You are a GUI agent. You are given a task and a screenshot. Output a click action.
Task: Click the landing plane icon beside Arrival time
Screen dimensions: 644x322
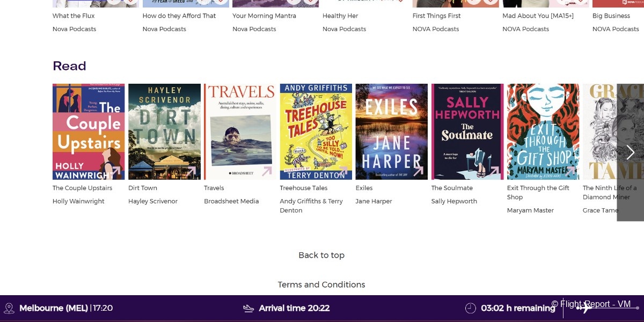[248, 308]
